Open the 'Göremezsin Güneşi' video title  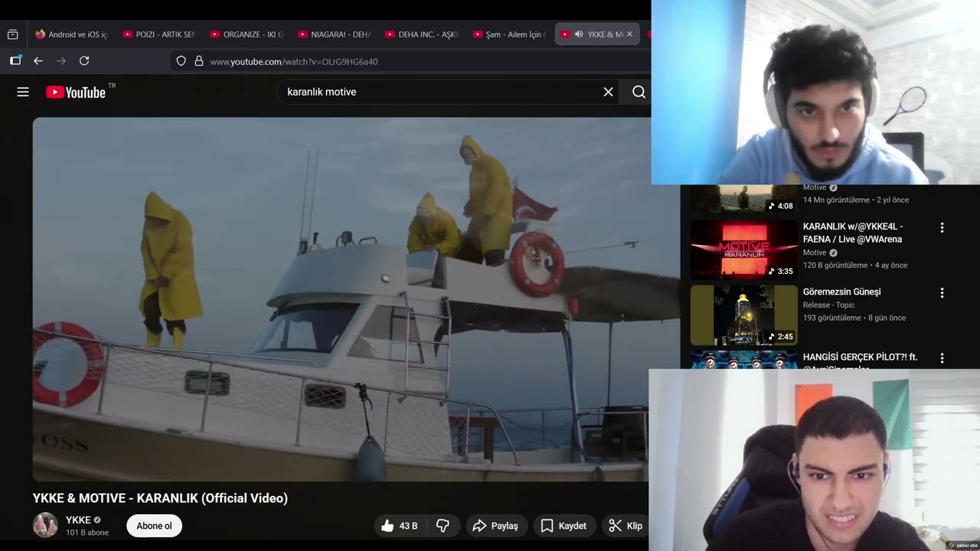(x=842, y=292)
